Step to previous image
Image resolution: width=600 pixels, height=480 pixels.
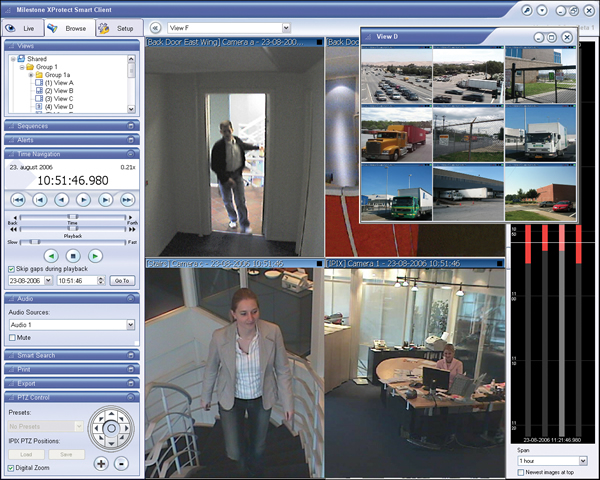[62, 199]
